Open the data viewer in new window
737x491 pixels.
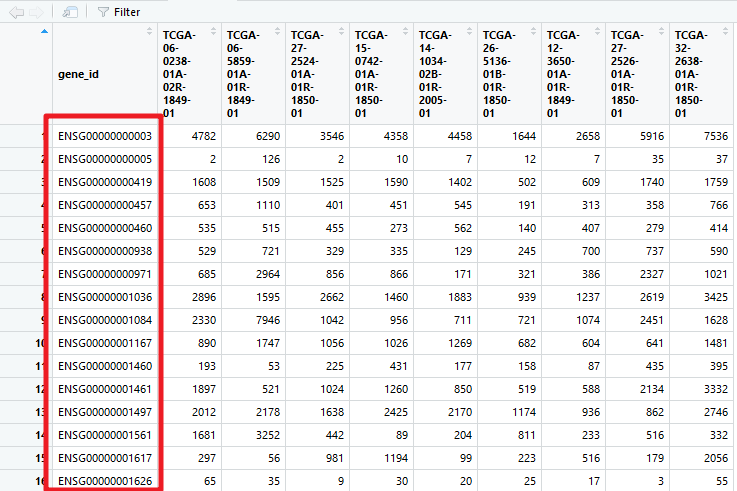click(x=70, y=12)
